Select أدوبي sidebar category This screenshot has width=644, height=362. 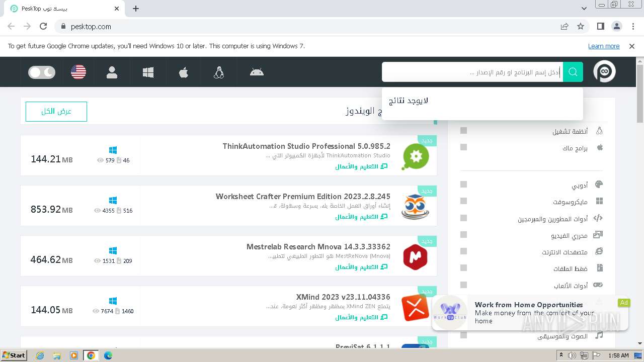[580, 185]
